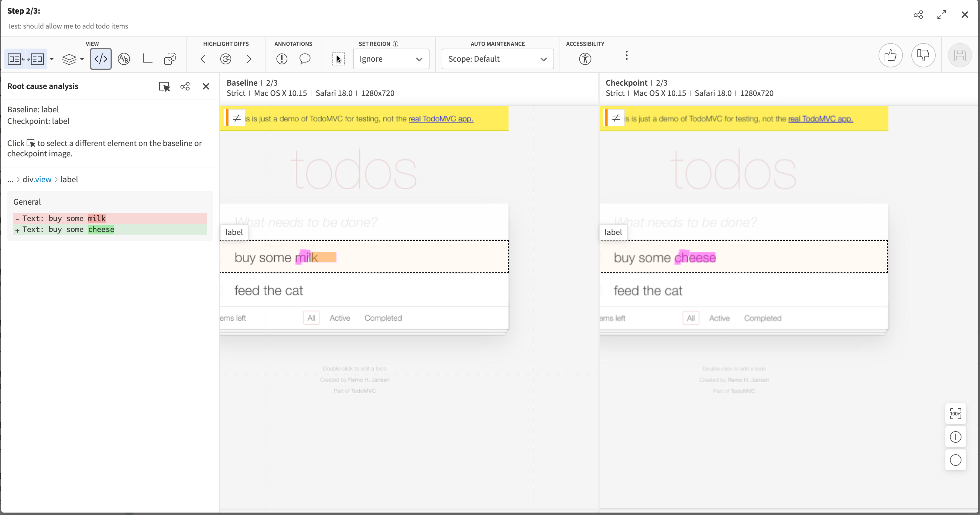Select the pointer/cursor tool icon
Image resolution: width=980 pixels, height=515 pixels.
pos(338,59)
